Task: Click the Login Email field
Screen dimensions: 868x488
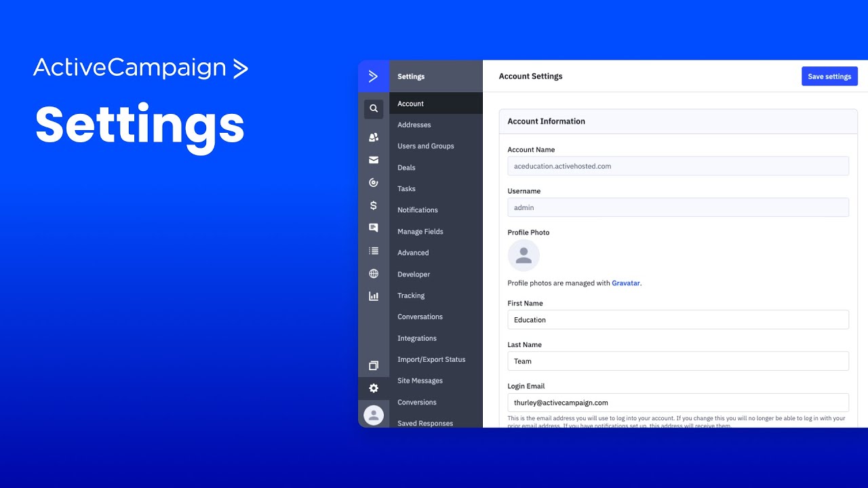Action: pyautogui.click(x=678, y=403)
